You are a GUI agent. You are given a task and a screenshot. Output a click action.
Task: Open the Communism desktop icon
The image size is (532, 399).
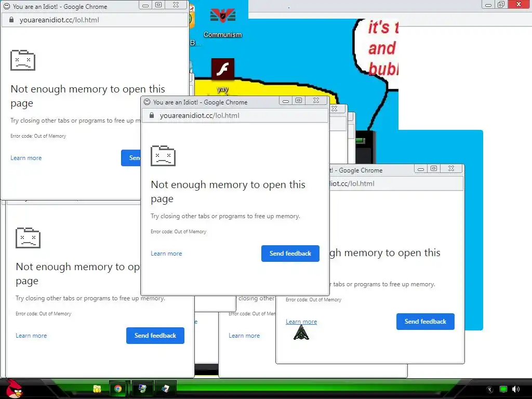(x=222, y=22)
